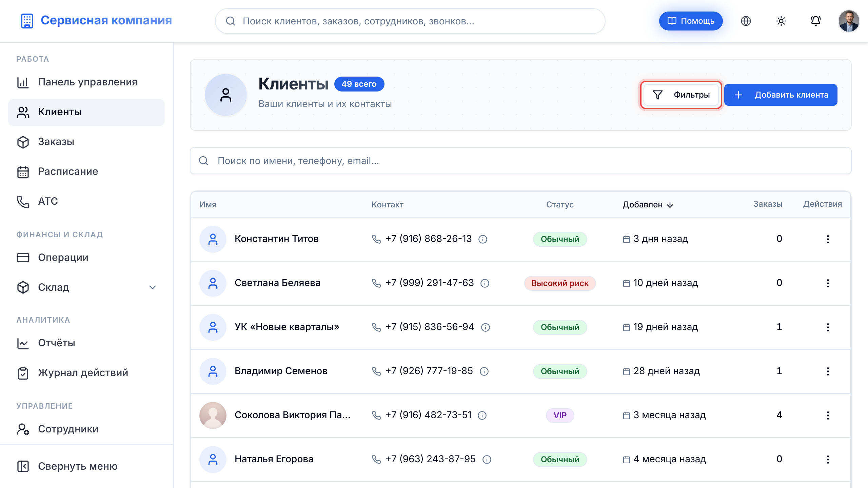Open Панель управления in sidebar
Viewport: 868px width, 488px height.
tap(86, 82)
